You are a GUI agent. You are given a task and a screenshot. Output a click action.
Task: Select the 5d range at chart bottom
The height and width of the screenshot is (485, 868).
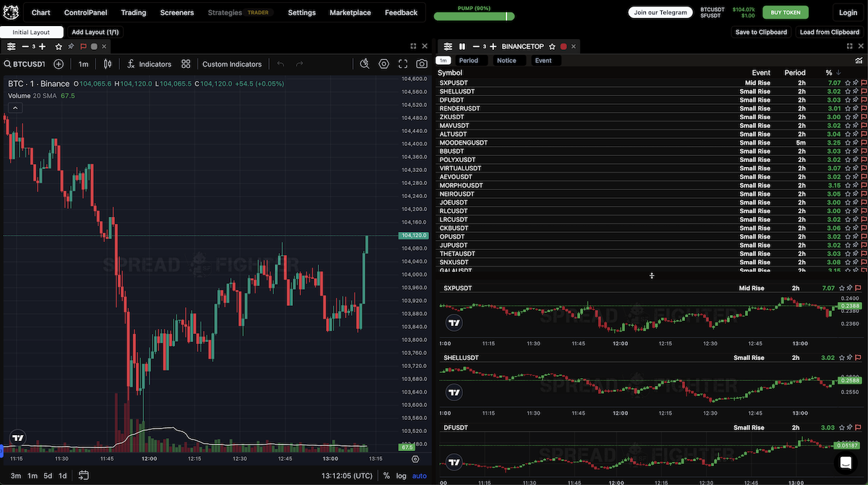[x=48, y=476]
